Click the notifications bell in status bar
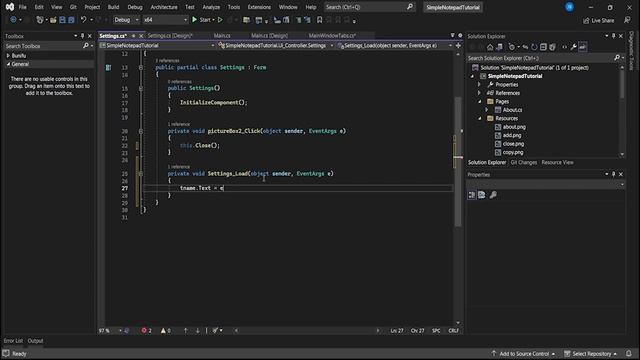This screenshot has height=360, width=640. coord(629,353)
